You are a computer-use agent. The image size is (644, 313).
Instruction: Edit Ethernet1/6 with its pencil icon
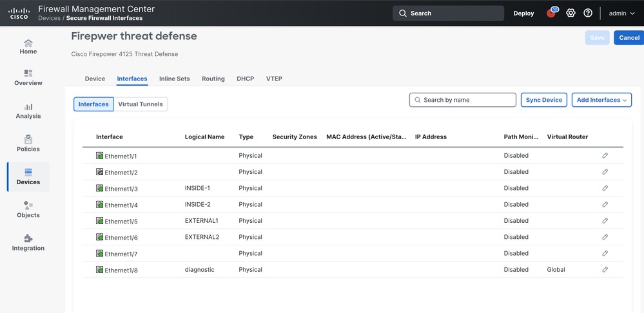tap(605, 237)
